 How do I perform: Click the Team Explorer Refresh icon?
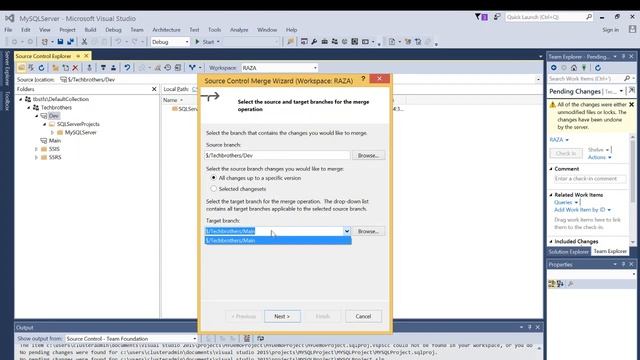(x=598, y=68)
